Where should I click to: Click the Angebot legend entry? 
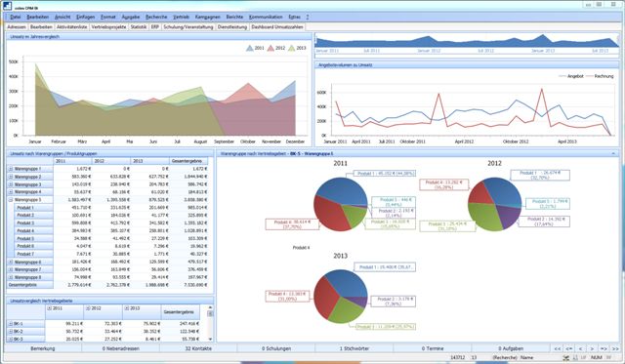pyautogui.click(x=571, y=76)
